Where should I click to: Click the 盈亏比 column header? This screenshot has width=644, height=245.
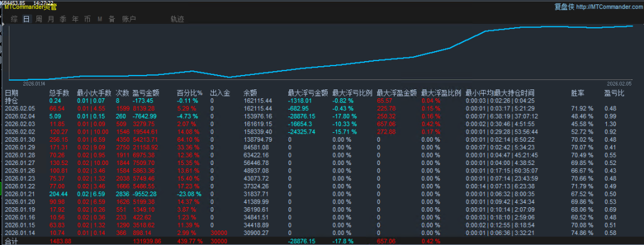coord(614,93)
